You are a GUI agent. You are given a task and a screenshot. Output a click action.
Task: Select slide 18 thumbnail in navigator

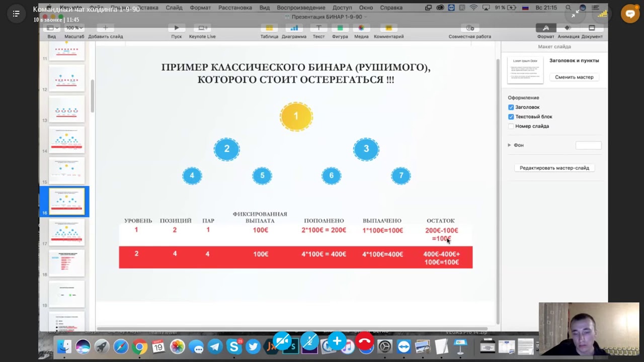[66, 263]
